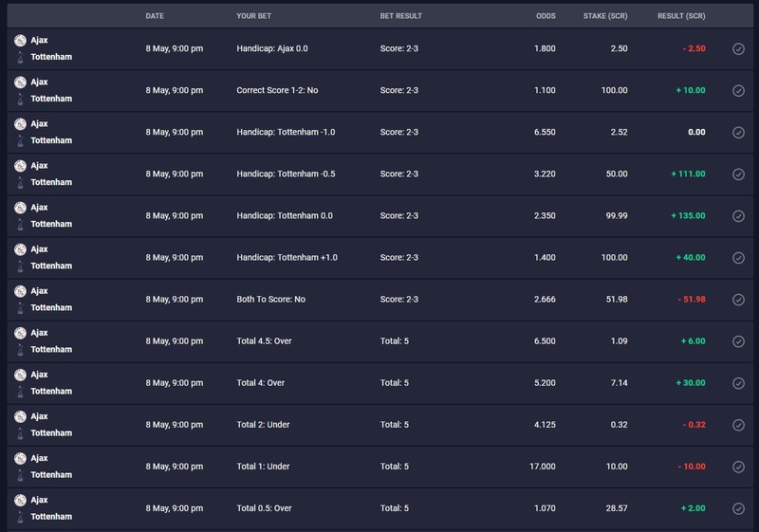Click checkmark icon for Correct Score 1-2 bet
The image size is (759, 532).
coord(738,90)
